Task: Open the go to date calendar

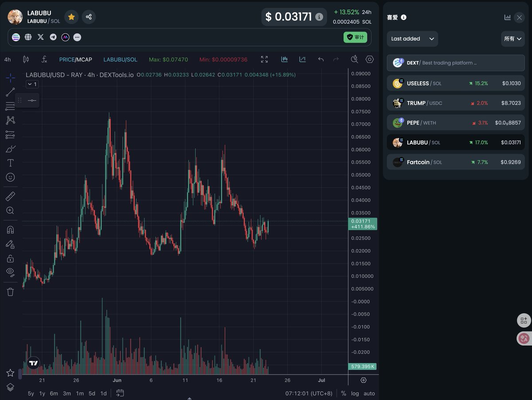Action: pyautogui.click(x=120, y=393)
